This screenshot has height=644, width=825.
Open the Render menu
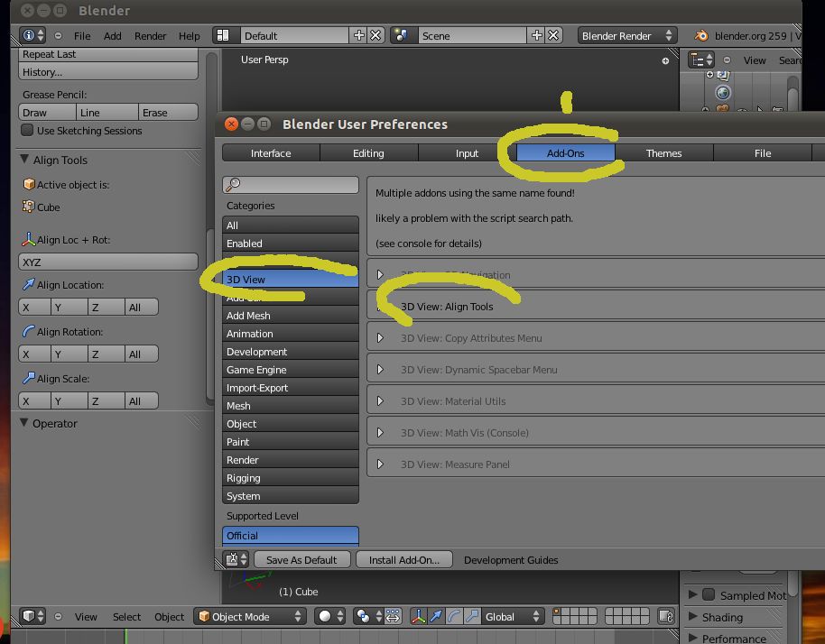[150, 36]
